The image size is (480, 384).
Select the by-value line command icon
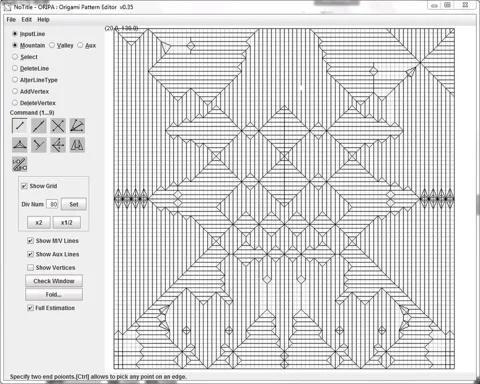tap(20, 164)
